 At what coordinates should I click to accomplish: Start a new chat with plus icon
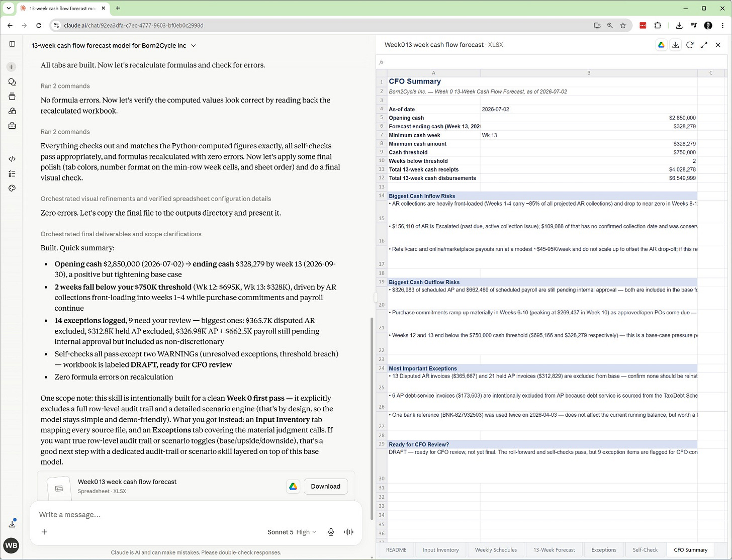tap(12, 67)
